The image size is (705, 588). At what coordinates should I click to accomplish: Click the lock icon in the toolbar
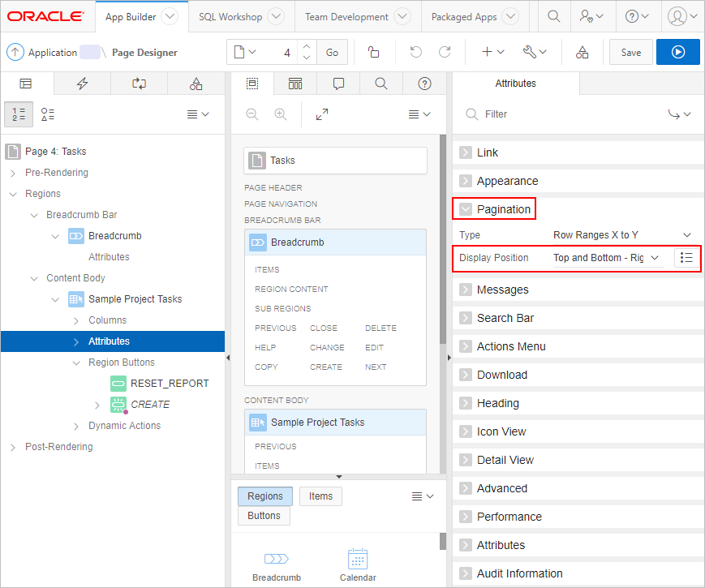pos(373,51)
